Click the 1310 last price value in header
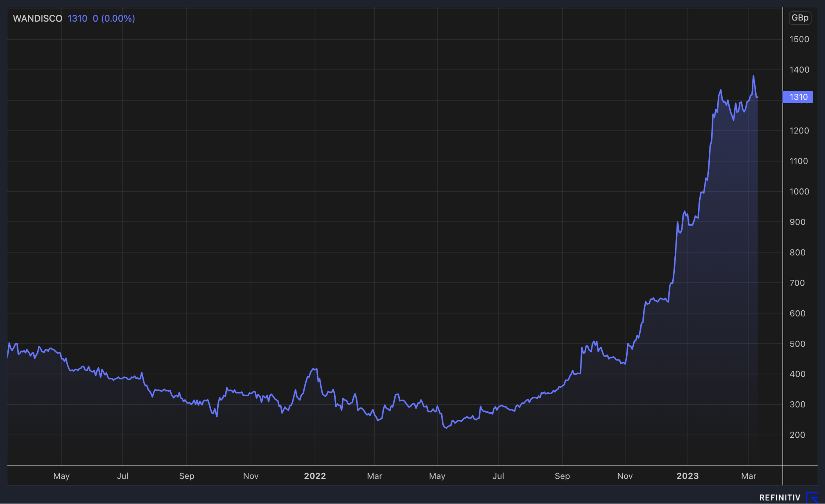Image resolution: width=825 pixels, height=504 pixels. pos(77,18)
